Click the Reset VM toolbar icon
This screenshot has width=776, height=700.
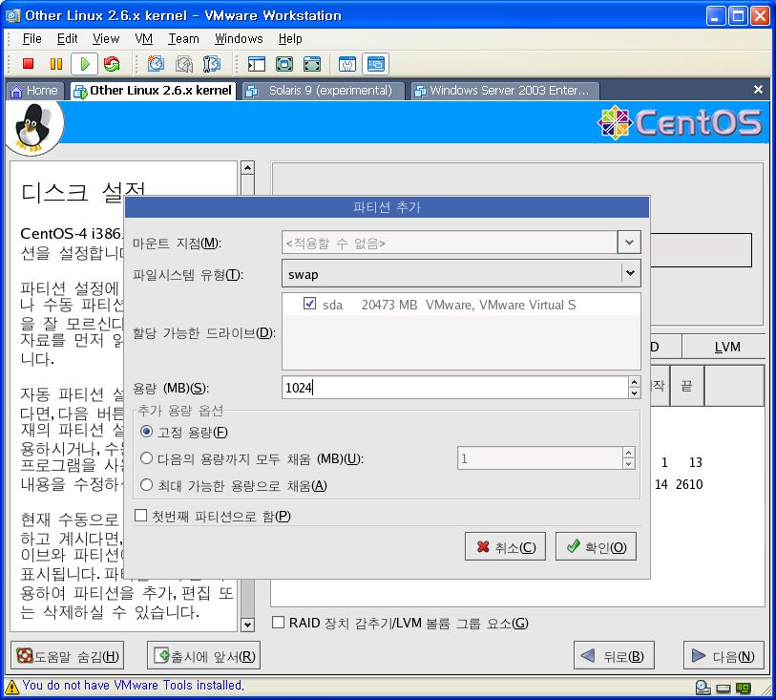112,64
